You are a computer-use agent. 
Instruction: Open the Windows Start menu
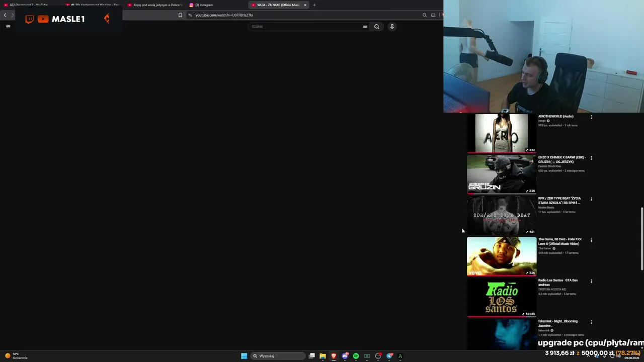(x=244, y=356)
